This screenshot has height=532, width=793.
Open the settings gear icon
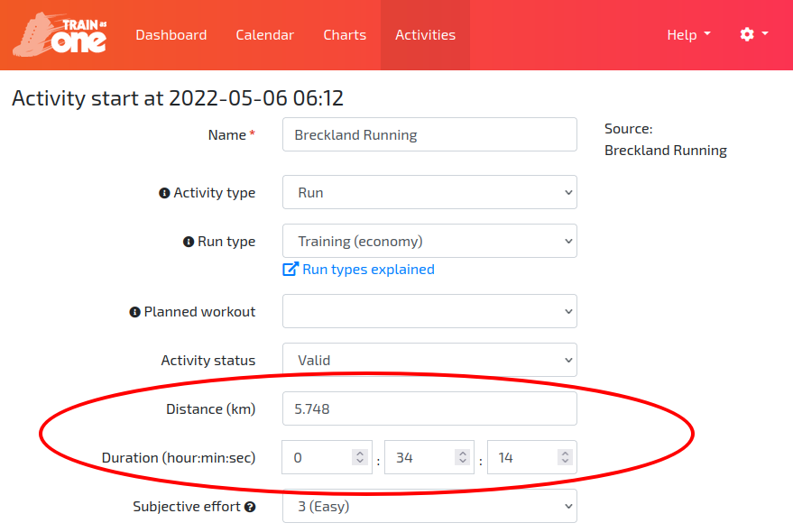(747, 34)
